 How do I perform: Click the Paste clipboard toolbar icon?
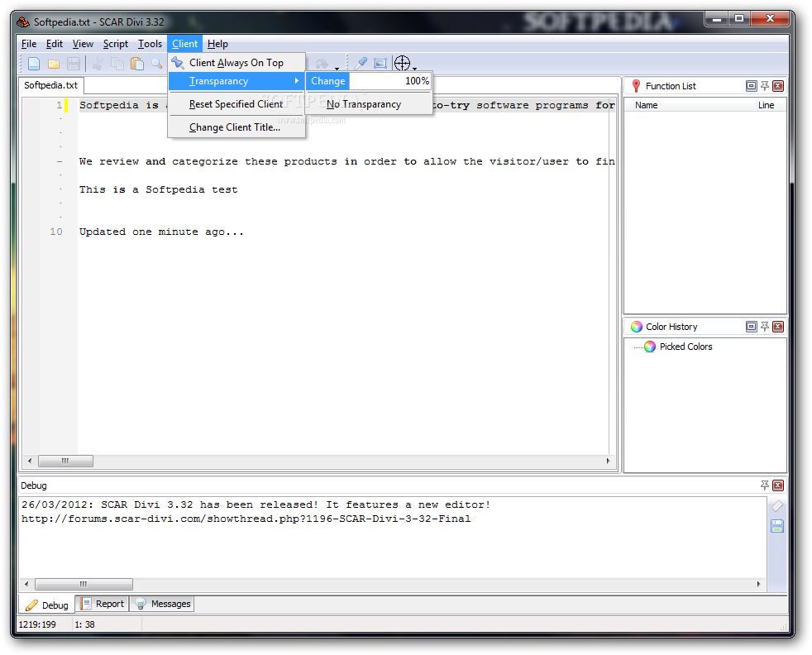pos(137,64)
